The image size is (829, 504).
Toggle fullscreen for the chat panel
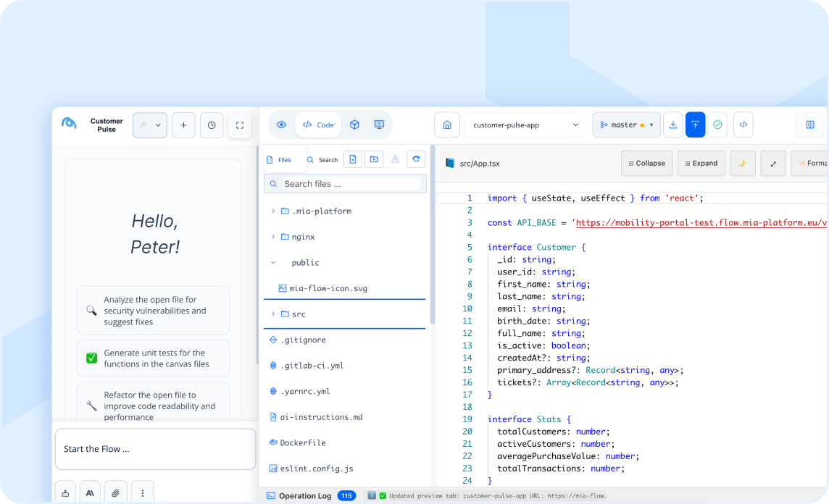240,125
